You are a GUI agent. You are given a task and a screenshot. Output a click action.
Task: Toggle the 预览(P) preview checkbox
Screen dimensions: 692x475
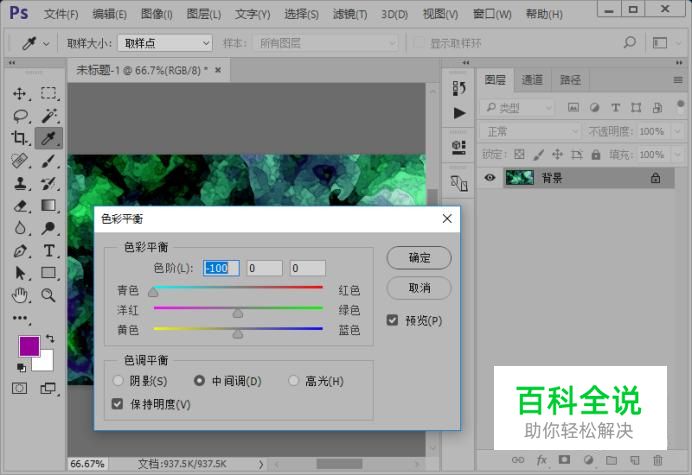(392, 320)
